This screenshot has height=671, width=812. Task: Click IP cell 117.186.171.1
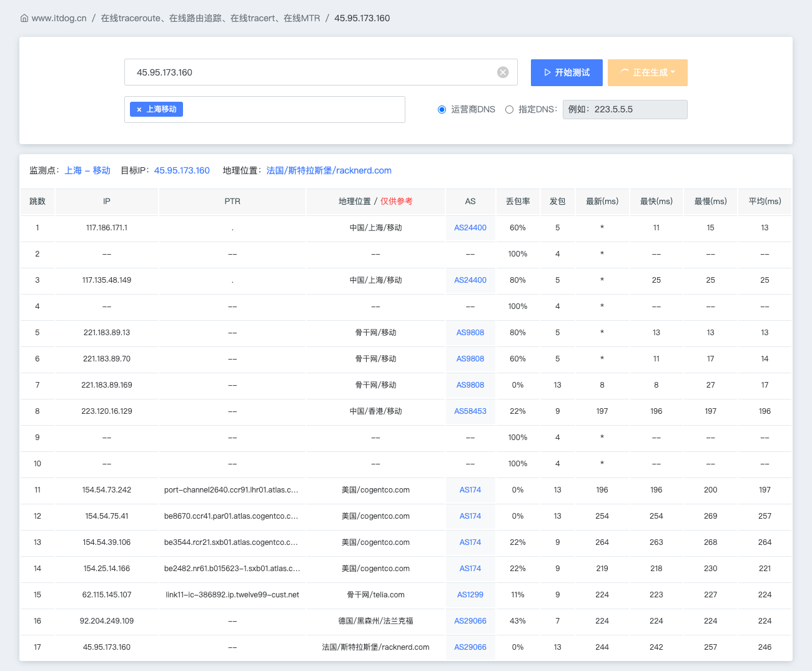click(107, 228)
